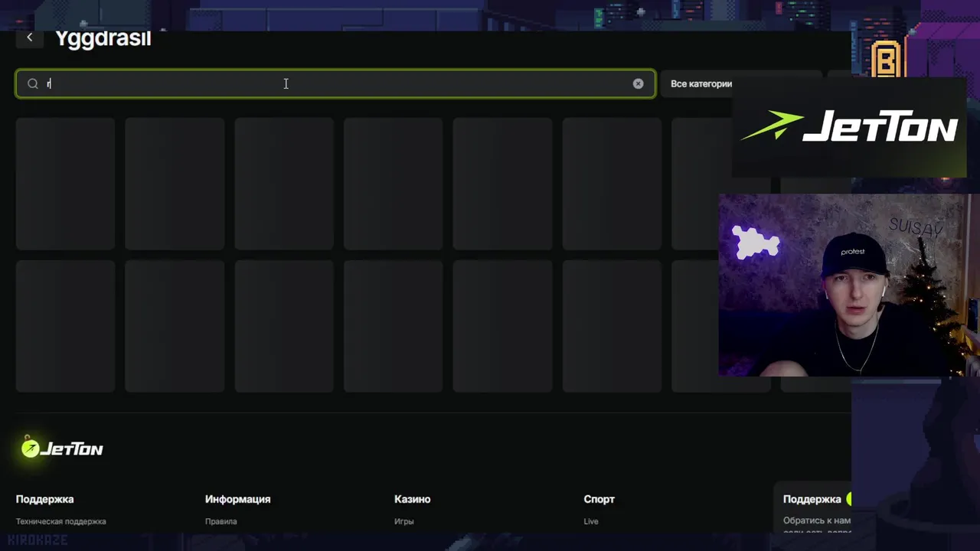The width and height of the screenshot is (980, 551).
Task: Click the Поддержка heading in footer
Action: click(x=45, y=499)
